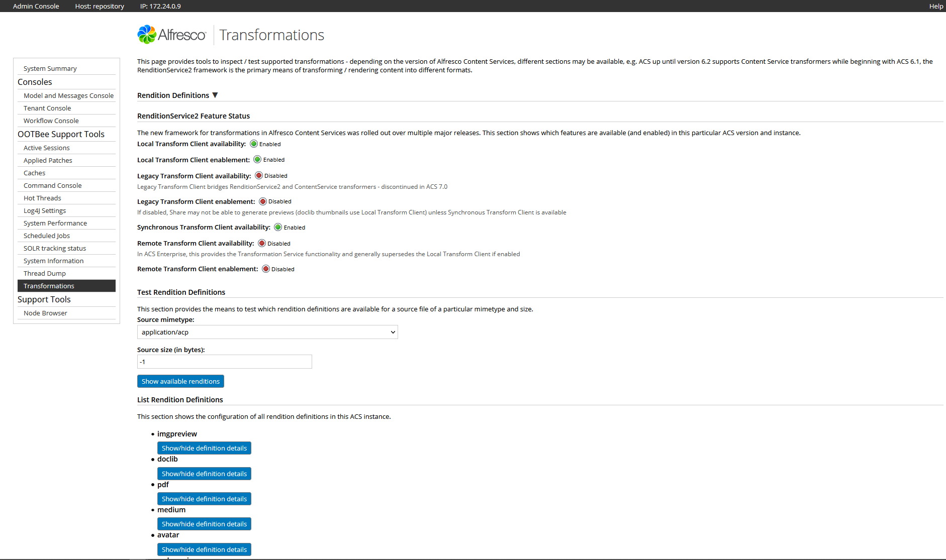Click green status icon for Local Transform Client enablement
This screenshot has width=946, height=560.
click(257, 159)
